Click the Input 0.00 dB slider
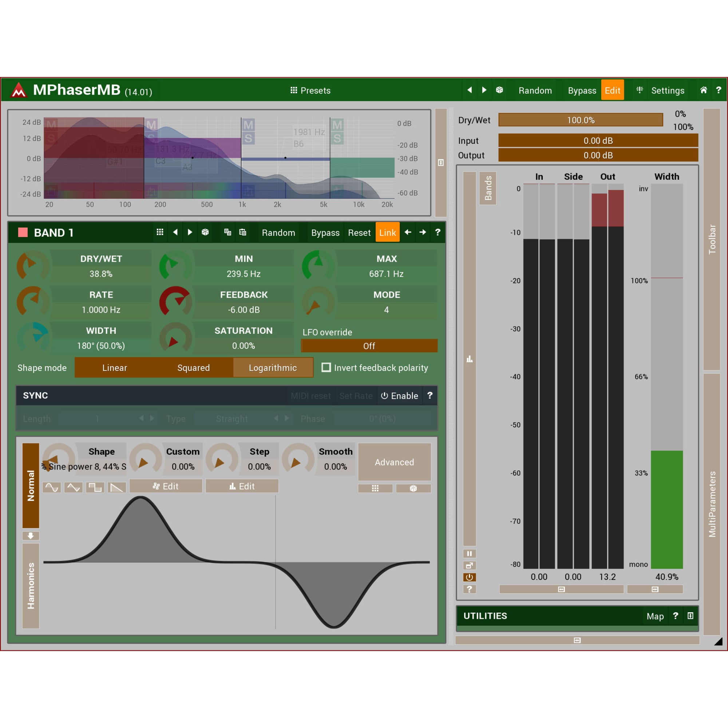This screenshot has height=728, width=728. coord(598,141)
